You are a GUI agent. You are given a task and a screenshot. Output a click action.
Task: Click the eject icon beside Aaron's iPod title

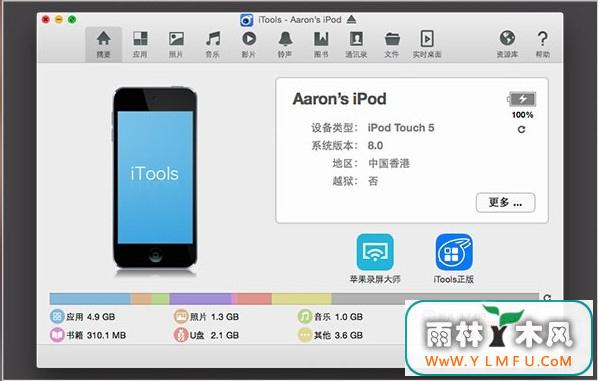[x=351, y=19]
